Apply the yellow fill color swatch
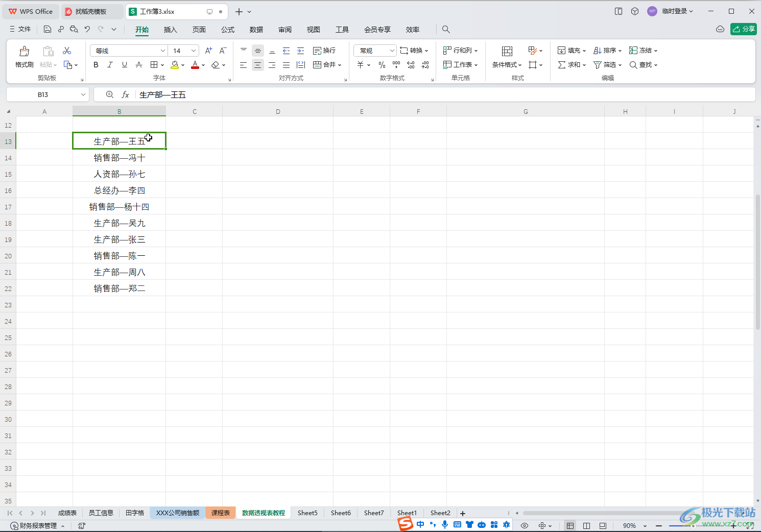 coord(175,65)
